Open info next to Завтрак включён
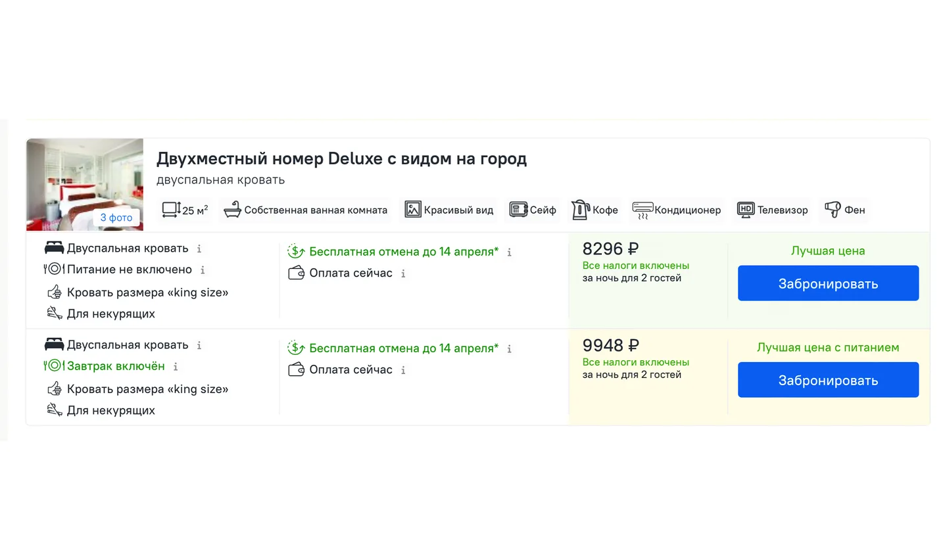This screenshot has width=947, height=560. (x=176, y=367)
